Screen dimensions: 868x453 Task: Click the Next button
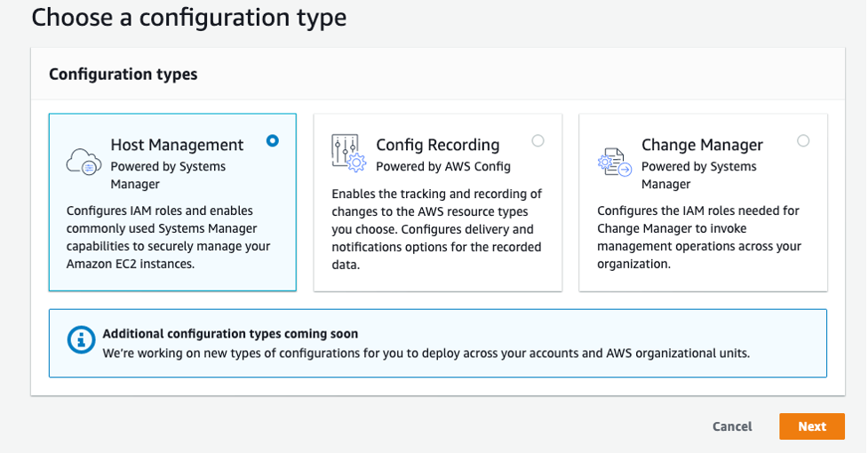[x=811, y=426]
